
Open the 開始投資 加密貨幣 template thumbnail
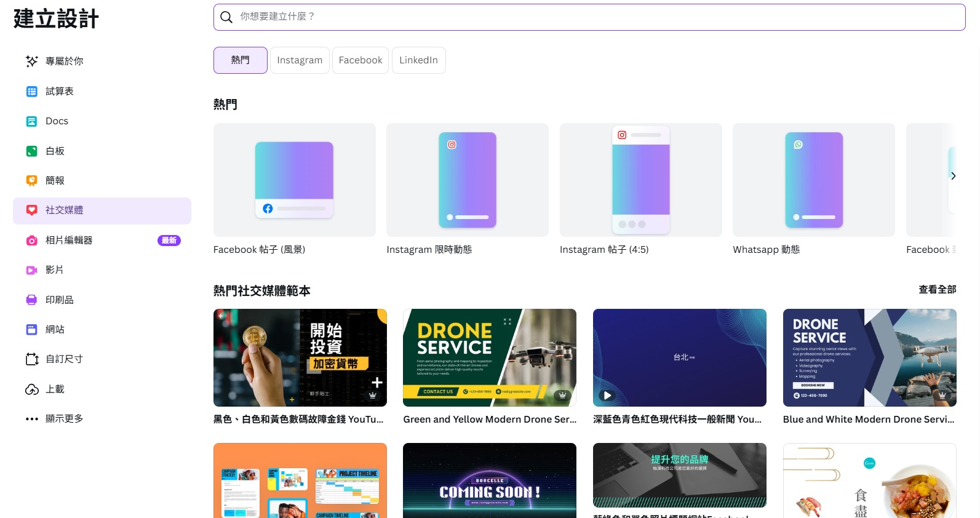300,357
